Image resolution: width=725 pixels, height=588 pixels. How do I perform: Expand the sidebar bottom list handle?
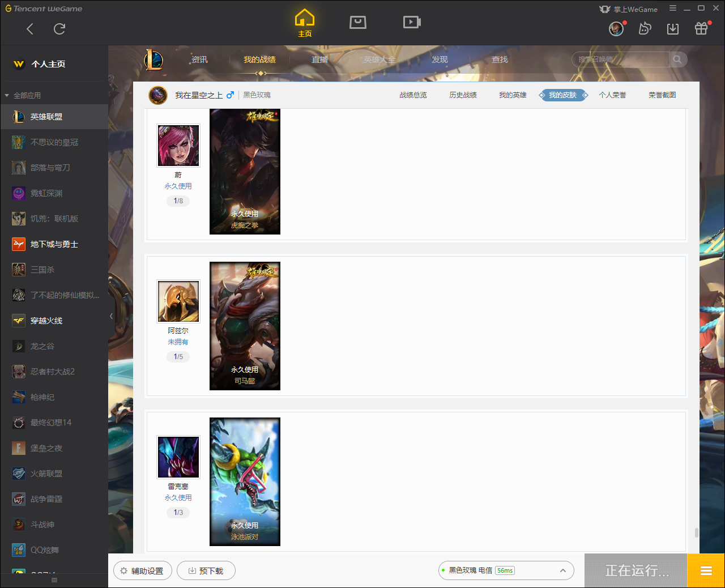pos(54,580)
